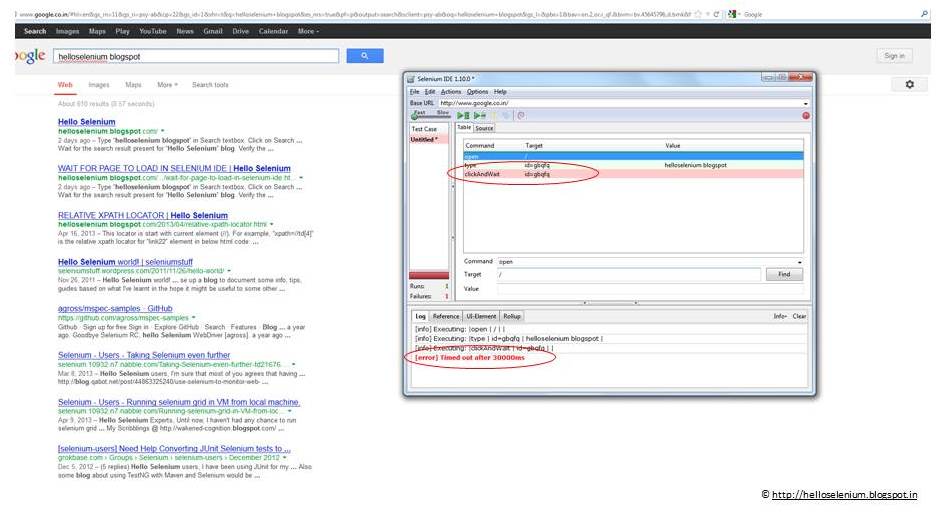Click the red record button
The image size is (936, 514).
tap(806, 116)
